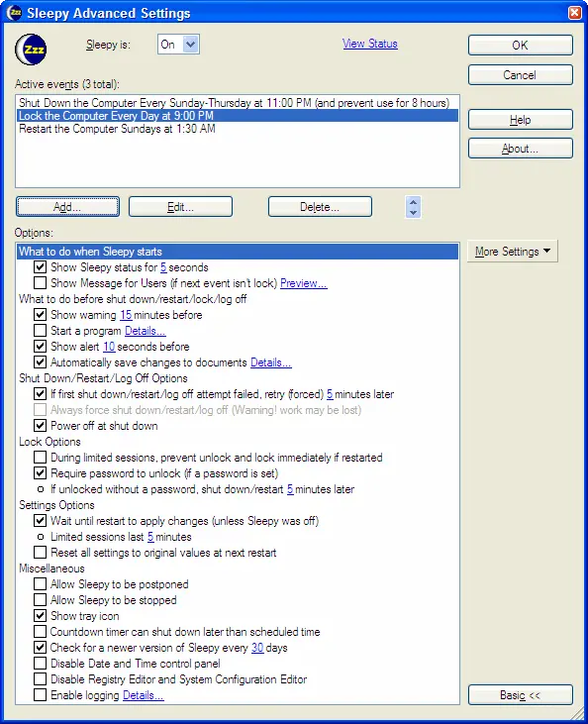The image size is (588, 724).
Task: Confirm settings with the OK button
Action: 520,46
